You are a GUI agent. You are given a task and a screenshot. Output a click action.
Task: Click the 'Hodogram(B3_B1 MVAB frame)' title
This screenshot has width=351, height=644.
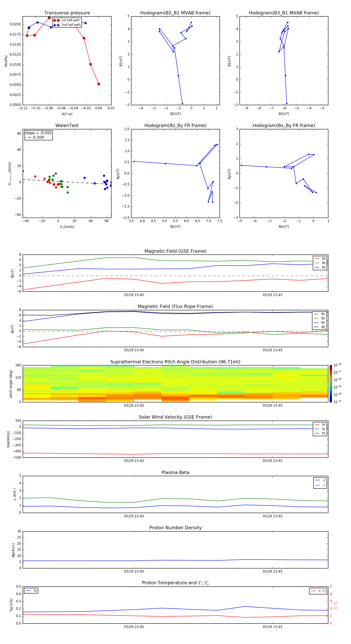coord(284,13)
